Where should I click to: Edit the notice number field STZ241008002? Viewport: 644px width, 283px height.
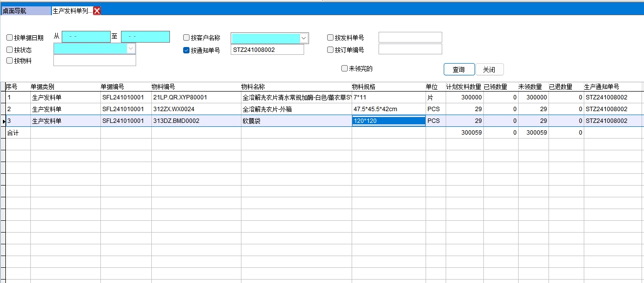tap(267, 49)
